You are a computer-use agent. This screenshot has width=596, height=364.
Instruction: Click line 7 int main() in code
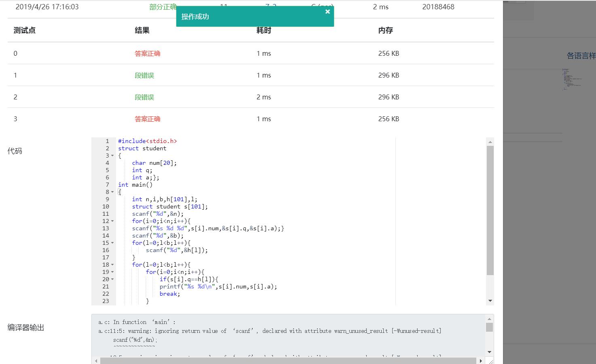135,185
